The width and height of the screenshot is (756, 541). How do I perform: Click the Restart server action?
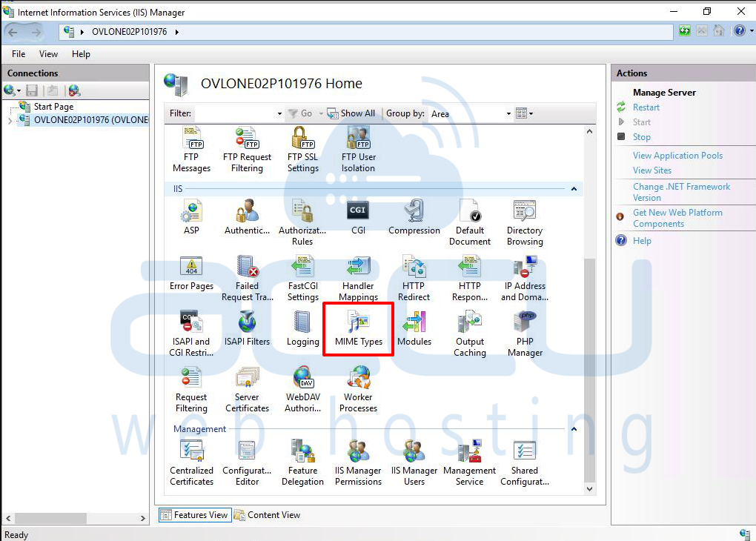point(646,107)
